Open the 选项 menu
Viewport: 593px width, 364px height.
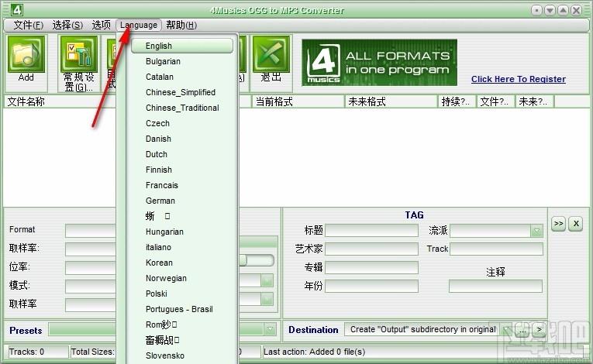[101, 25]
